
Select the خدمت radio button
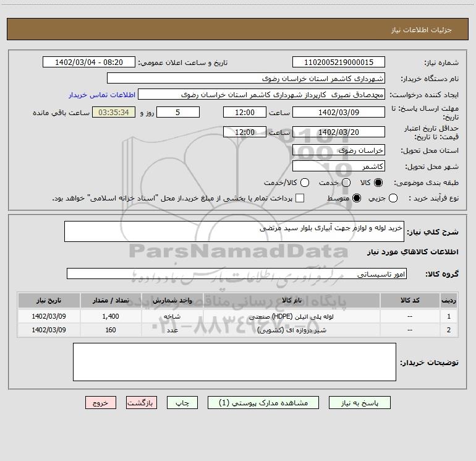(346, 183)
